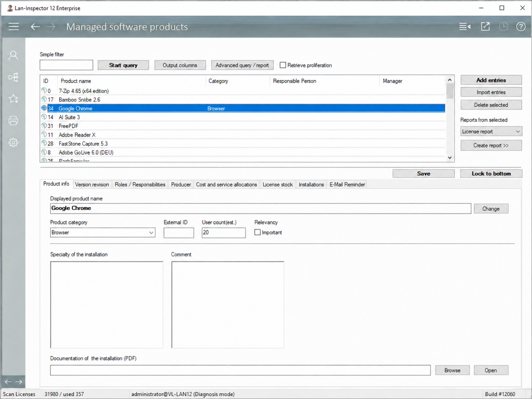Open the printer sidebar icon

point(13,121)
